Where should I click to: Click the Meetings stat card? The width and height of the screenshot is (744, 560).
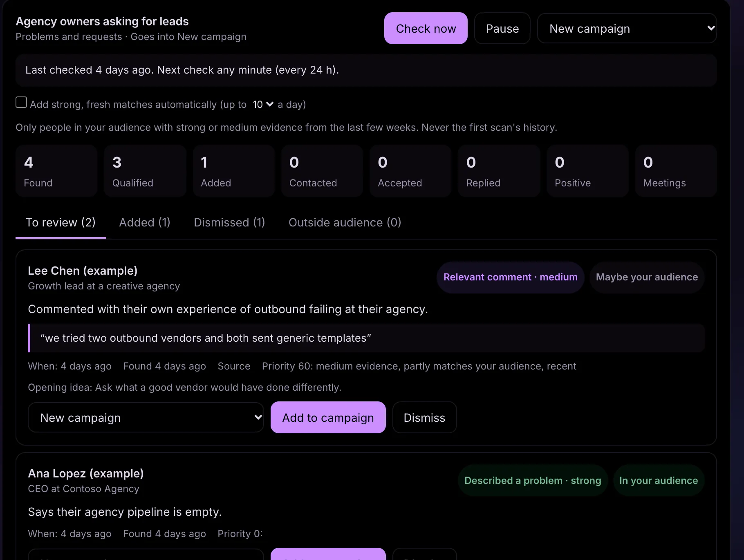[676, 171]
